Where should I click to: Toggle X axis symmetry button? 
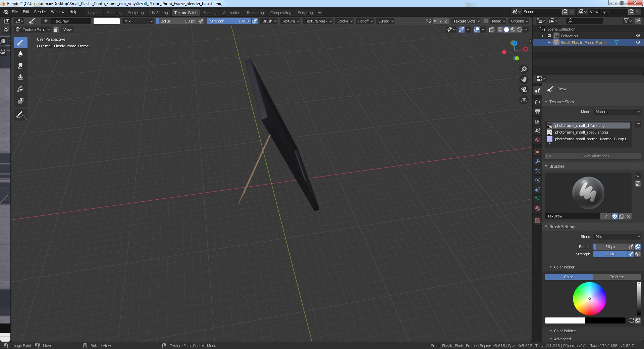[x=435, y=21]
